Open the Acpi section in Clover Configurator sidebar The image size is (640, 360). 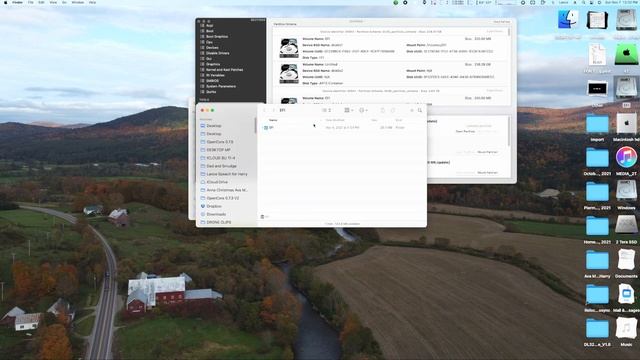tap(209, 25)
